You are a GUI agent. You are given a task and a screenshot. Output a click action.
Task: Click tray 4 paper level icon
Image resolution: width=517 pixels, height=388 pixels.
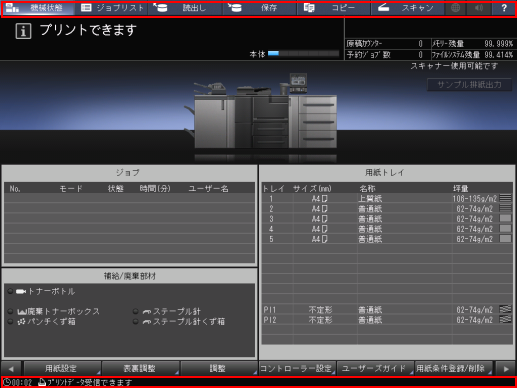[x=505, y=228]
